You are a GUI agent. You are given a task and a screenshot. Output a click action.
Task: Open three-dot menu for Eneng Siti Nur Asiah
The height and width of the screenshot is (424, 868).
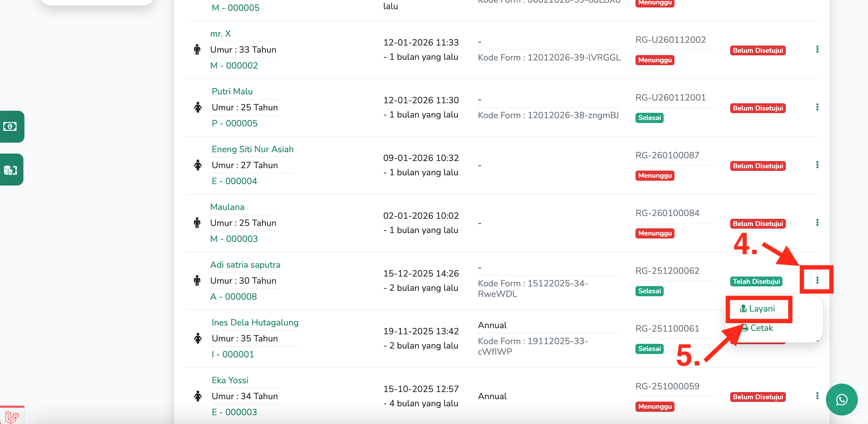pos(817,165)
